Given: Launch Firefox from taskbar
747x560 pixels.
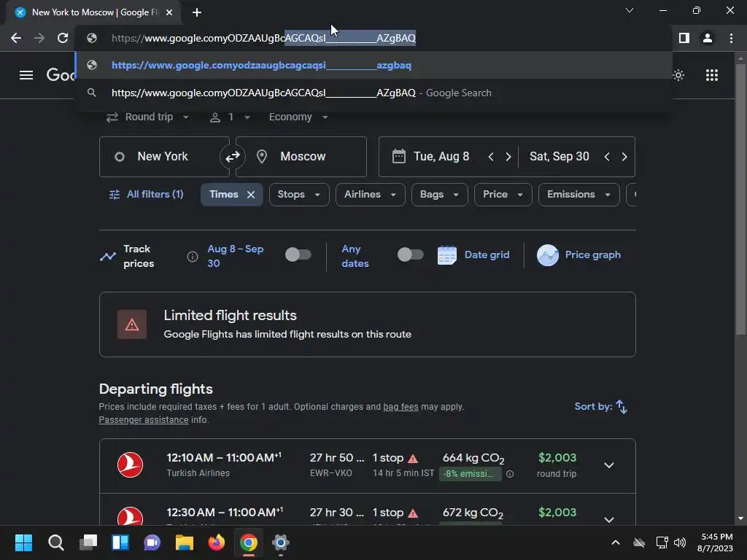Looking at the screenshot, I should click(x=217, y=542).
